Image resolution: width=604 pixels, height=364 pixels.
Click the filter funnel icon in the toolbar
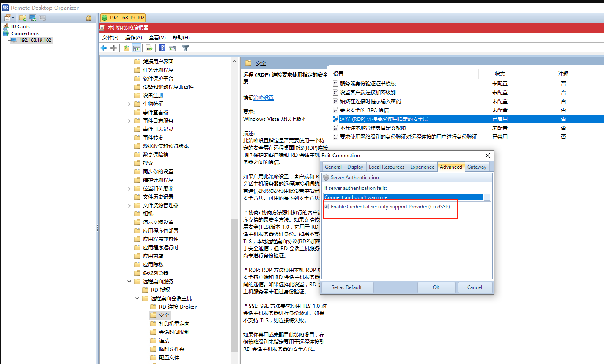tap(185, 48)
